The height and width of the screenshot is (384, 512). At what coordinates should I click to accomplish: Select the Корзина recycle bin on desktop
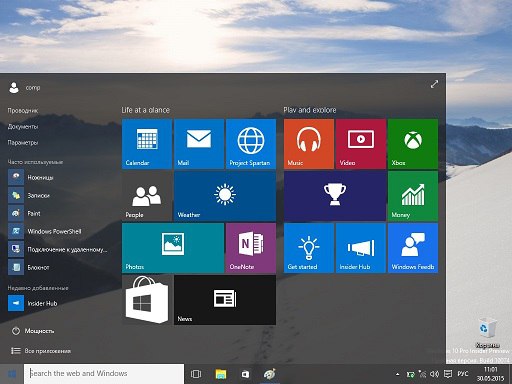pos(488,333)
